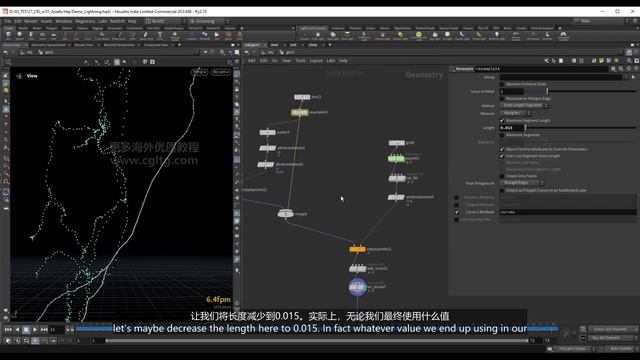Click the parameter search magnifier icon
This screenshot has height=360, width=640.
(x=621, y=69)
